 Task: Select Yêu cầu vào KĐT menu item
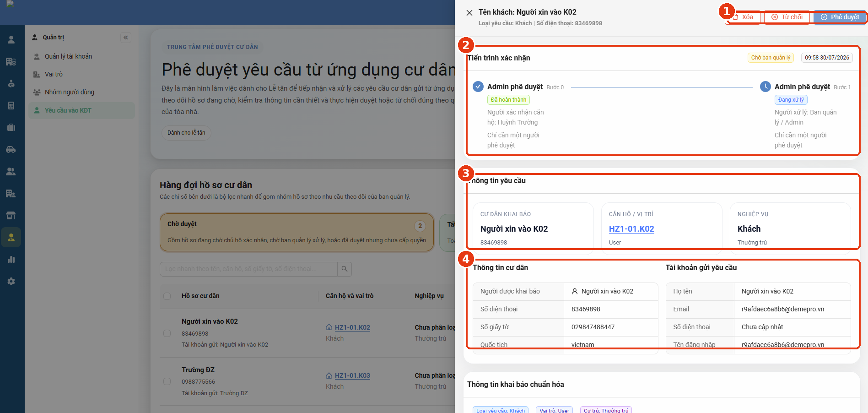coord(81,110)
